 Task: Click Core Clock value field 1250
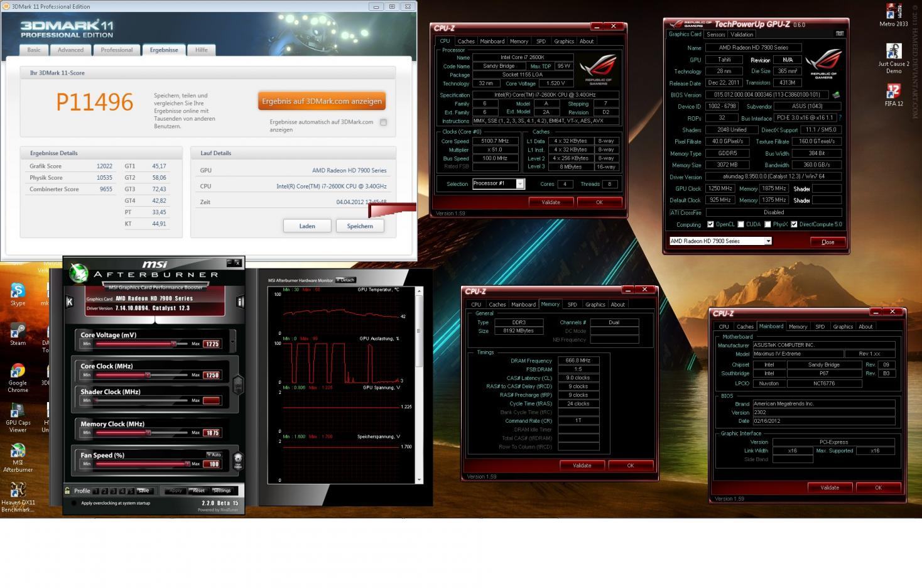[212, 375]
